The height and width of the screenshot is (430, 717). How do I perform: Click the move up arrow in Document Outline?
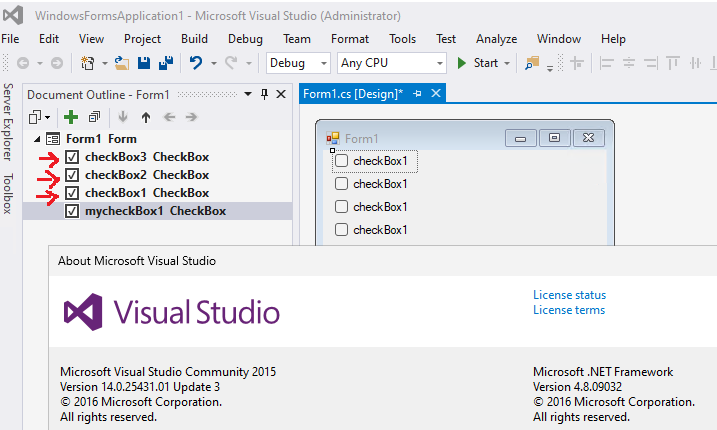146,117
